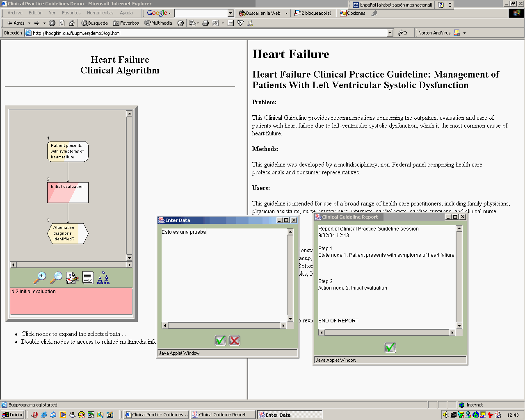The image size is (525, 420).
Task: Select the 'Initial evaluation' flowchart node
Action: tap(68, 192)
